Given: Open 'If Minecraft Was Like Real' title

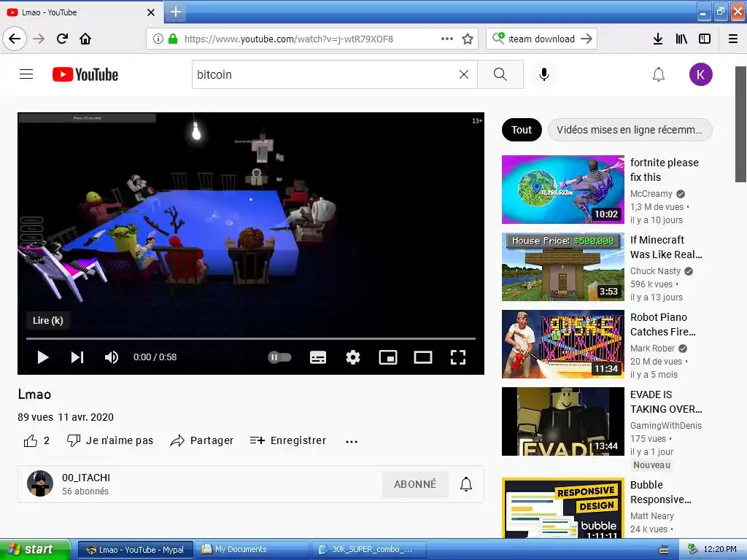Looking at the screenshot, I should [666, 247].
